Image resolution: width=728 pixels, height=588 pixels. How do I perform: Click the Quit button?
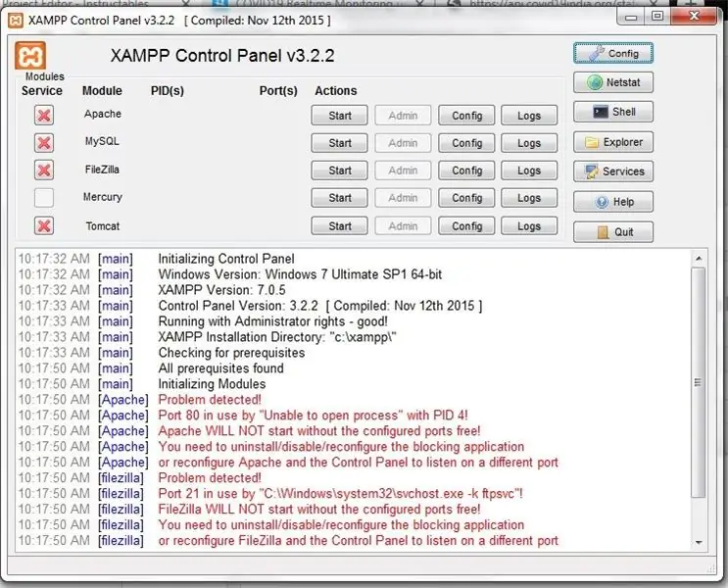tap(612, 231)
